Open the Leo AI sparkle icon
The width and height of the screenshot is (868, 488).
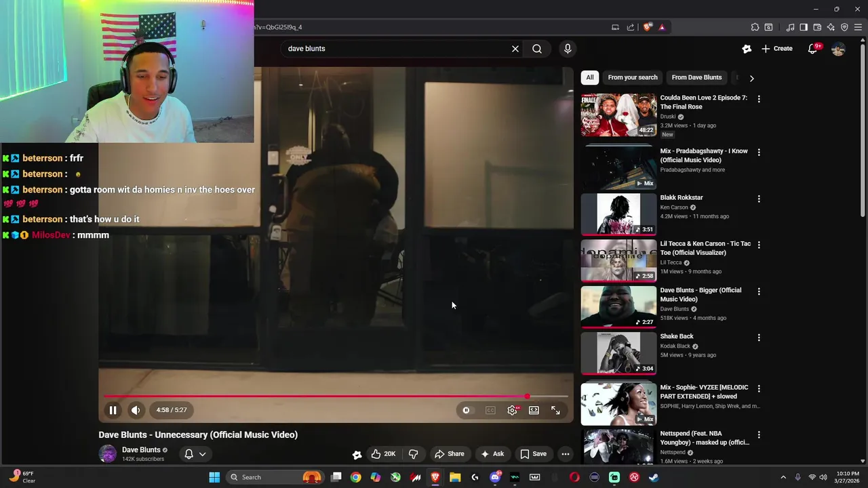pyautogui.click(x=831, y=27)
